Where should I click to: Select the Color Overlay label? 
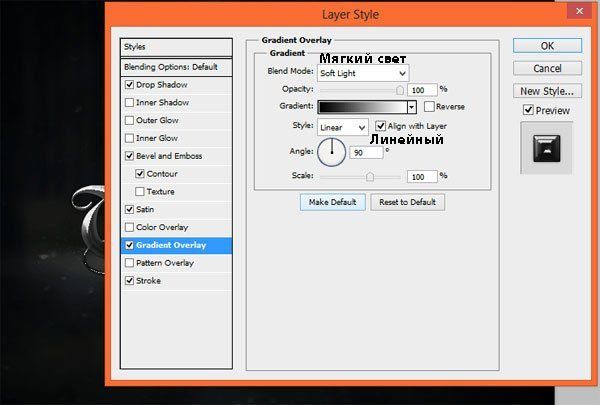point(162,227)
